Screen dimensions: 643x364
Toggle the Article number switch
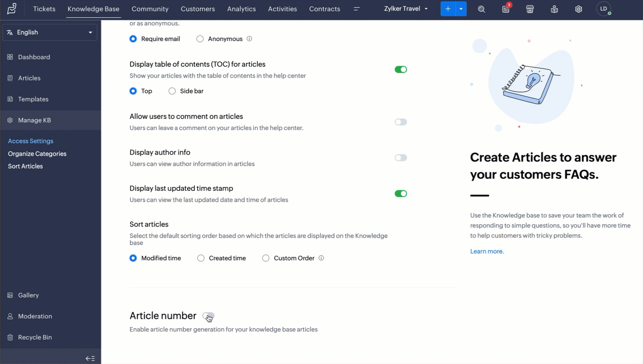click(208, 316)
